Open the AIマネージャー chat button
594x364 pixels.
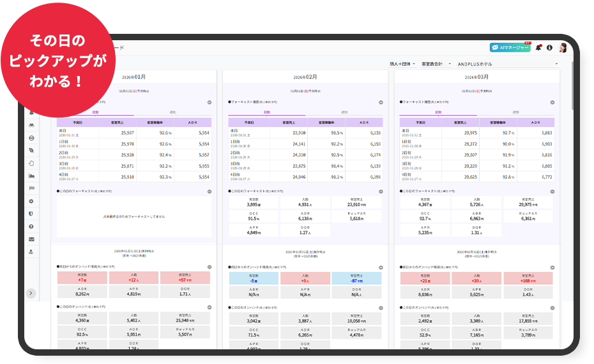tap(510, 48)
